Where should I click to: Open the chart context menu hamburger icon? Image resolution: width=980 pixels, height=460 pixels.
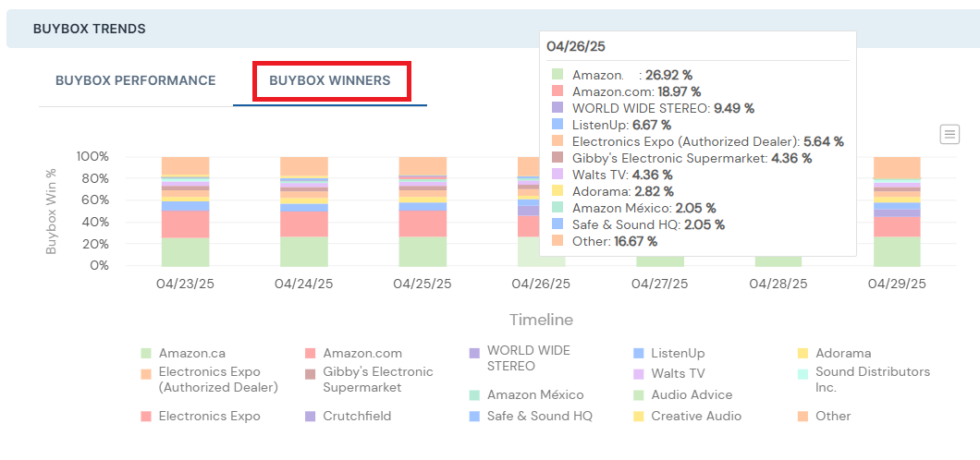[949, 134]
